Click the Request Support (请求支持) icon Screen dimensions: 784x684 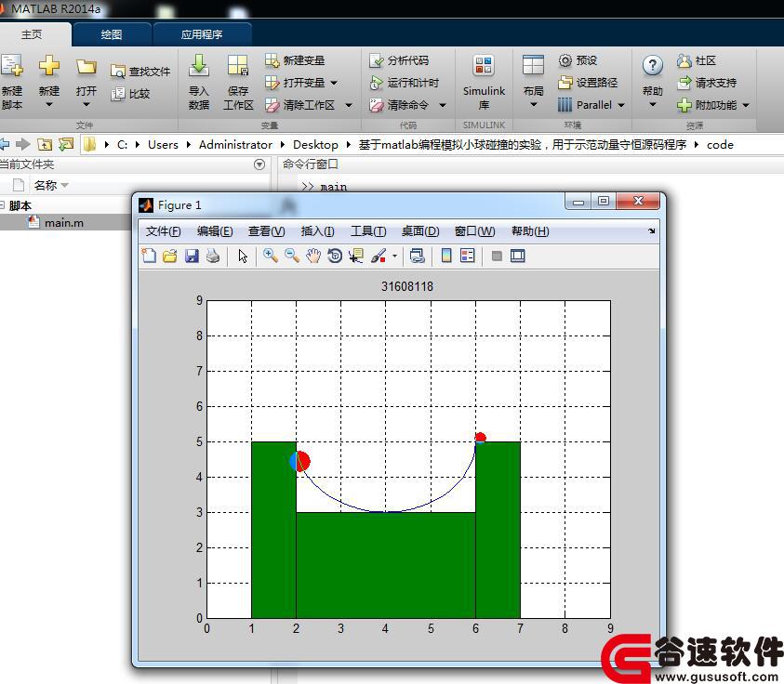click(x=684, y=83)
